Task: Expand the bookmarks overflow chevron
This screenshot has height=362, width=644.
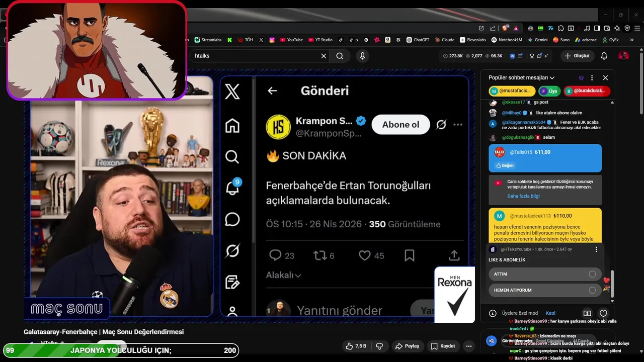Action: click(631, 40)
